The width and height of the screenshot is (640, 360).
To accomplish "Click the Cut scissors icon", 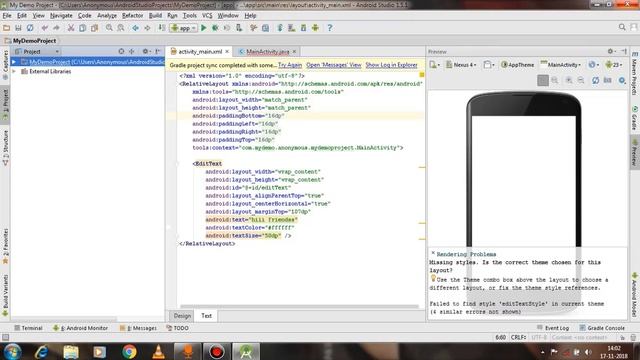I will [x=71, y=28].
